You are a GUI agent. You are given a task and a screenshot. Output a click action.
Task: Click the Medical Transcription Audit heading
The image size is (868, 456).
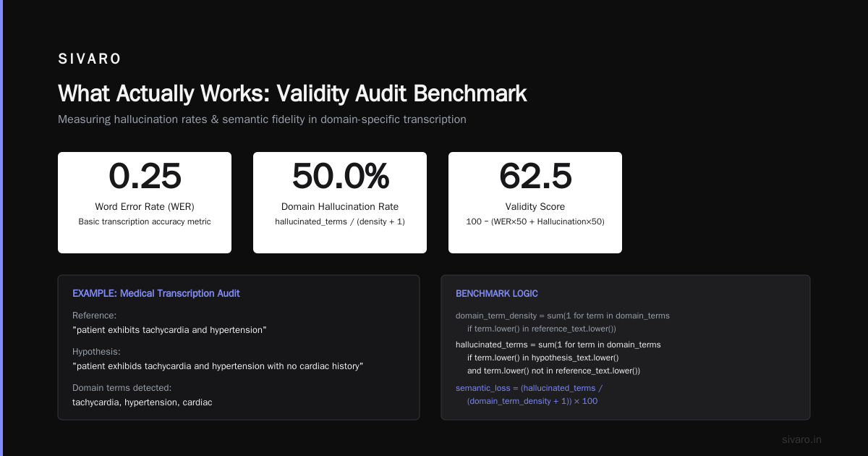[156, 293]
